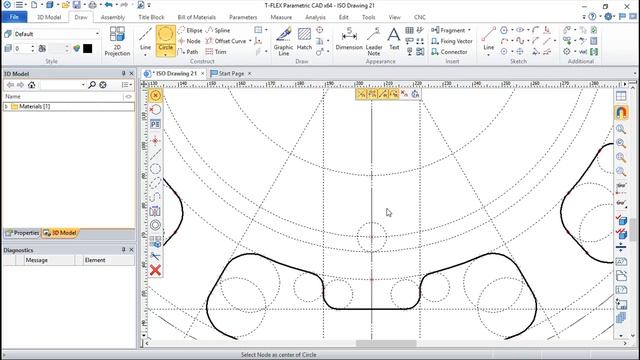Screen dimensions: 640x360
Task: Clear search with the circled-X icon
Action: (x=103, y=84)
